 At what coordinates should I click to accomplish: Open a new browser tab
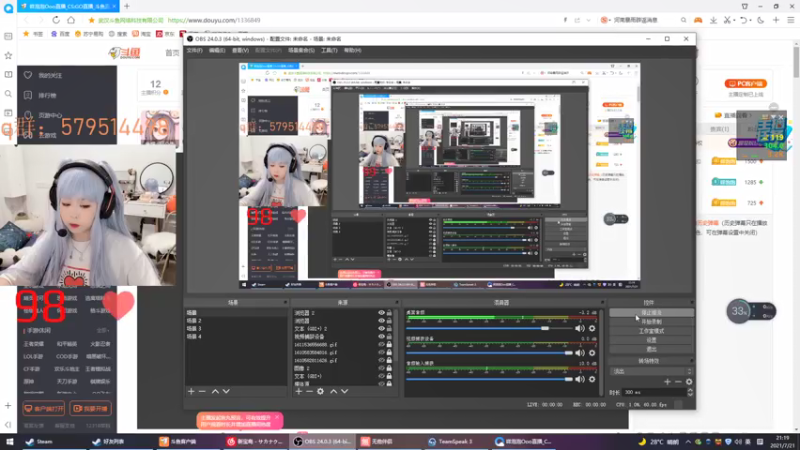click(x=127, y=6)
